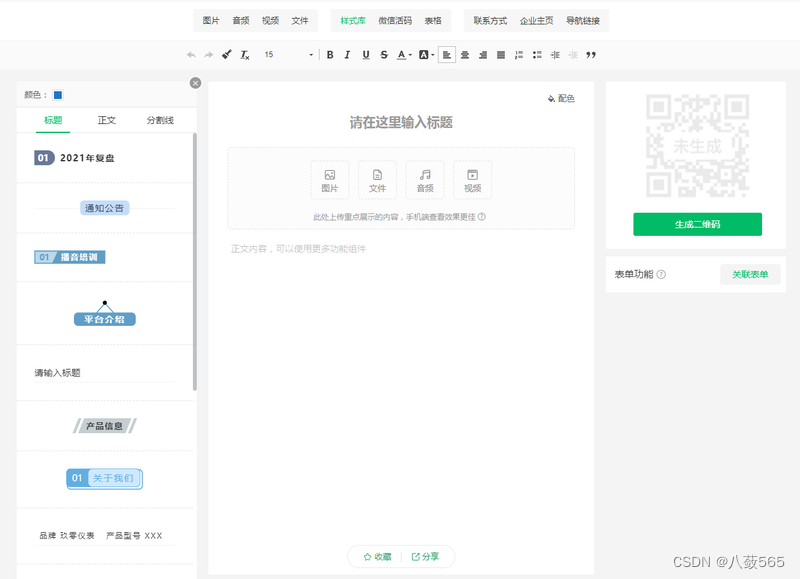
Task: Open the font color dropdown arrow
Action: [x=410, y=55]
